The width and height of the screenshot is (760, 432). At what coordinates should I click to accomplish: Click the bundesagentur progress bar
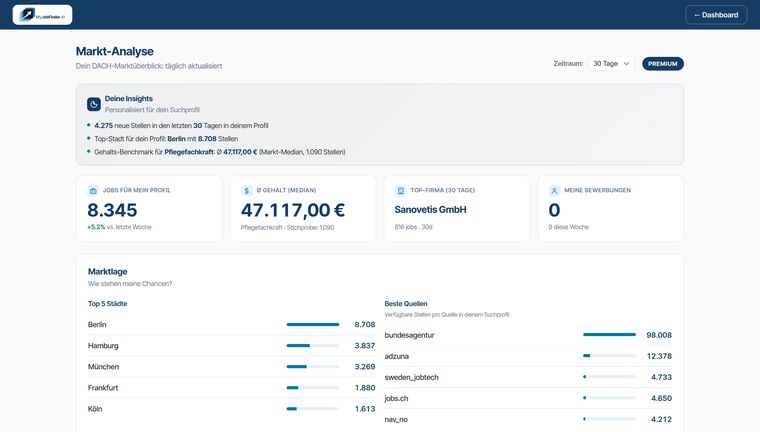(609, 335)
